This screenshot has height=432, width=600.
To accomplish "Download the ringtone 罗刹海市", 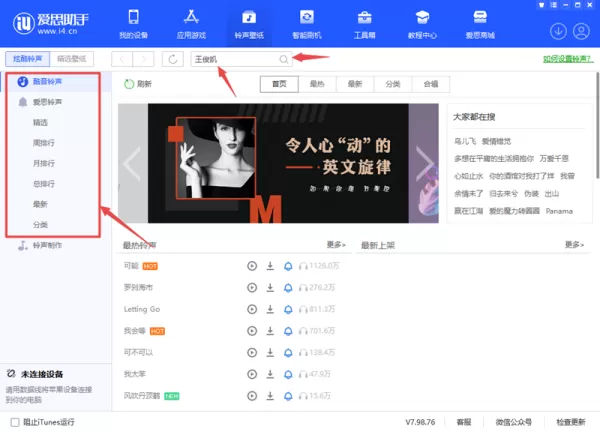I will coord(270,287).
